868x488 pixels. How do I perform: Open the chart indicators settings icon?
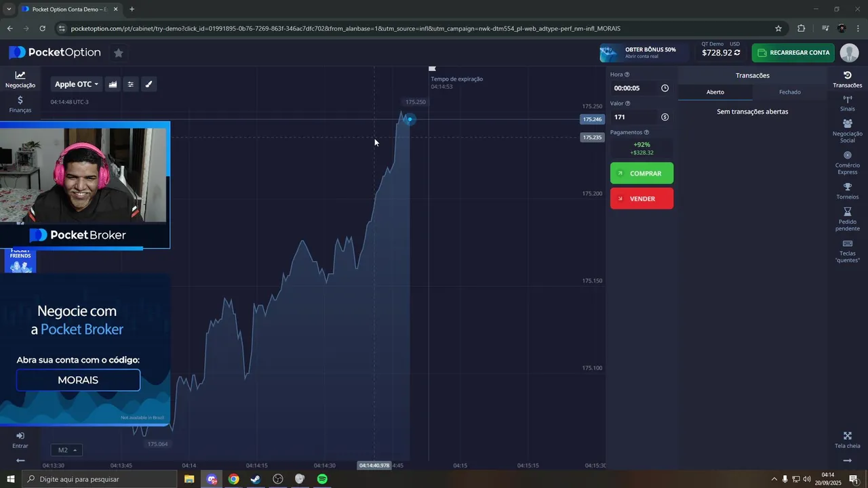[x=131, y=84]
